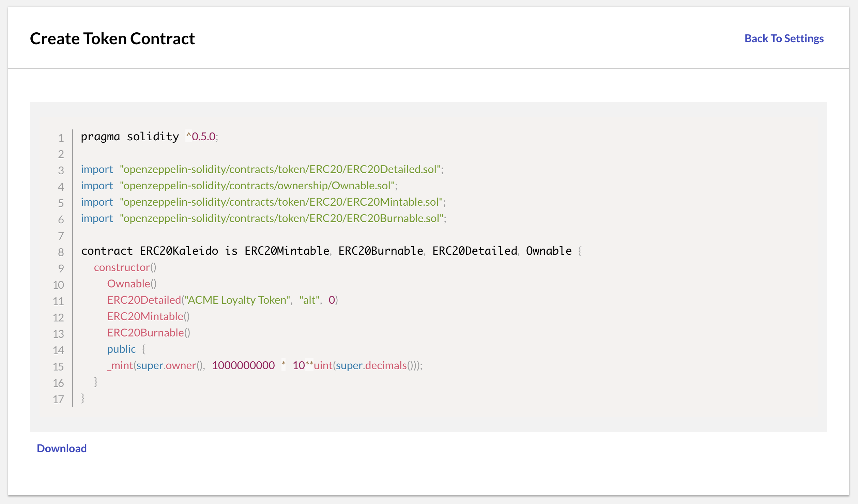
Task: Click the ACME Loyalty Token string literal
Action: (237, 300)
